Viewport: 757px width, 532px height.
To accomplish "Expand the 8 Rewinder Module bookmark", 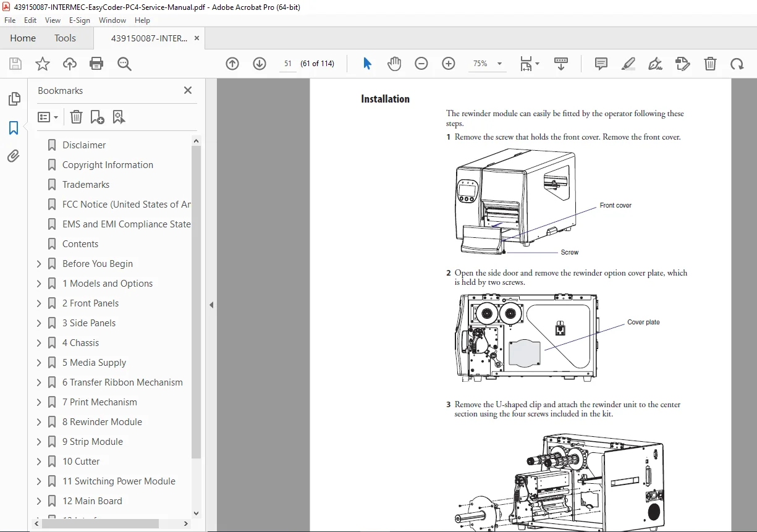I will coord(39,422).
